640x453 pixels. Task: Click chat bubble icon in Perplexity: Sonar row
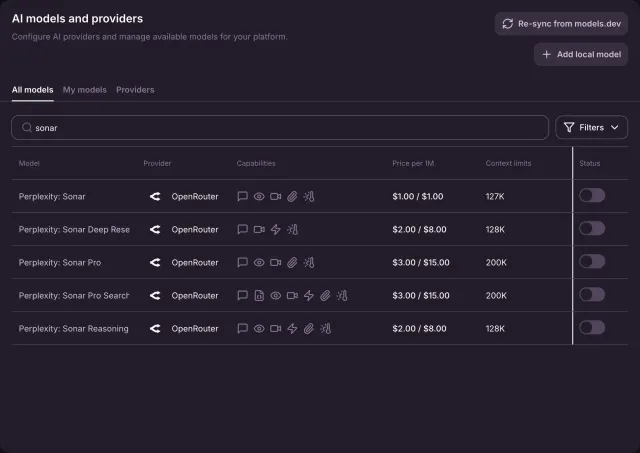[x=242, y=196]
